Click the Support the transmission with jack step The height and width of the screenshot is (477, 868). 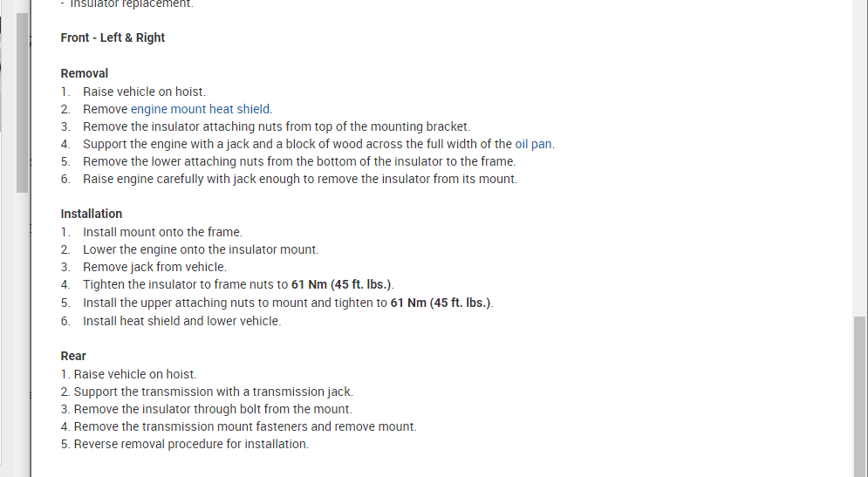coord(213,392)
